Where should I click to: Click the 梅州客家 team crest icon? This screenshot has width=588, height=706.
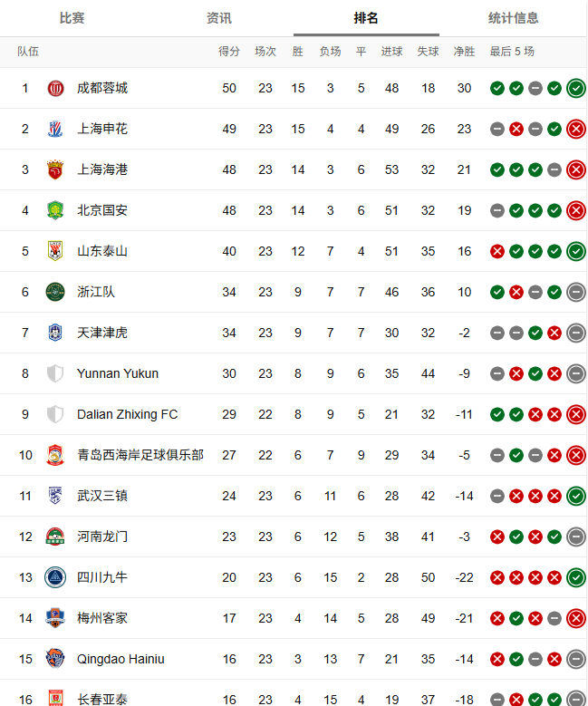pyautogui.click(x=55, y=618)
